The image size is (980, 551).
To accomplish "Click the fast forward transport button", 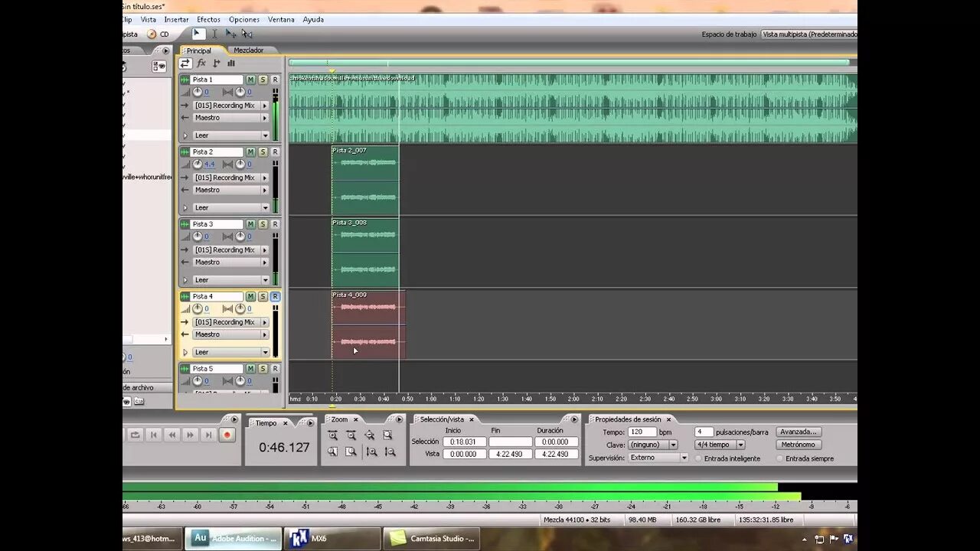I will 190,435.
